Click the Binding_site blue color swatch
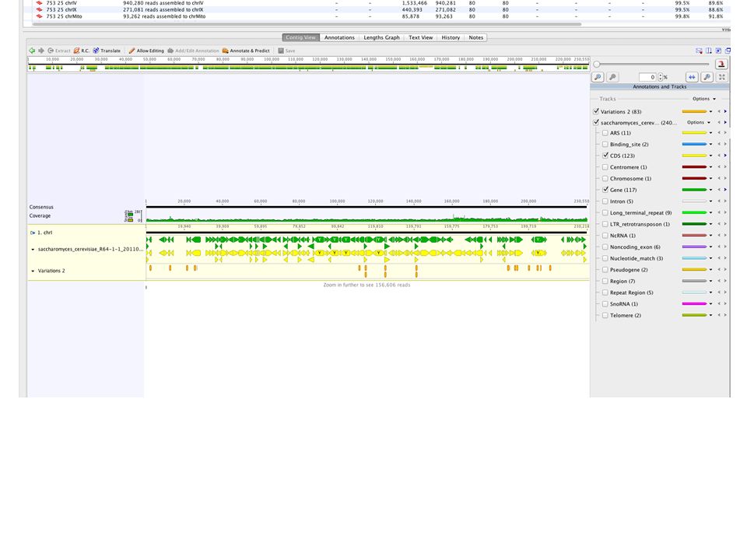The height and width of the screenshot is (560, 747). pos(694,145)
